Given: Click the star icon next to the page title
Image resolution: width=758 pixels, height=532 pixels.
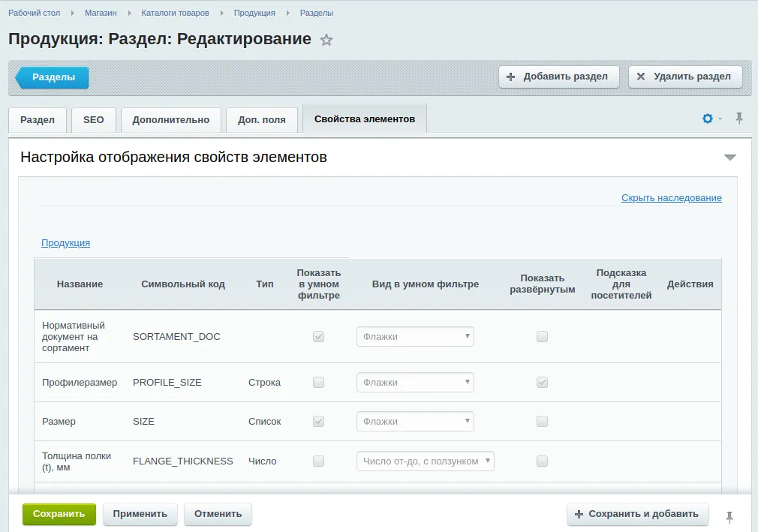Looking at the screenshot, I should click(x=326, y=39).
